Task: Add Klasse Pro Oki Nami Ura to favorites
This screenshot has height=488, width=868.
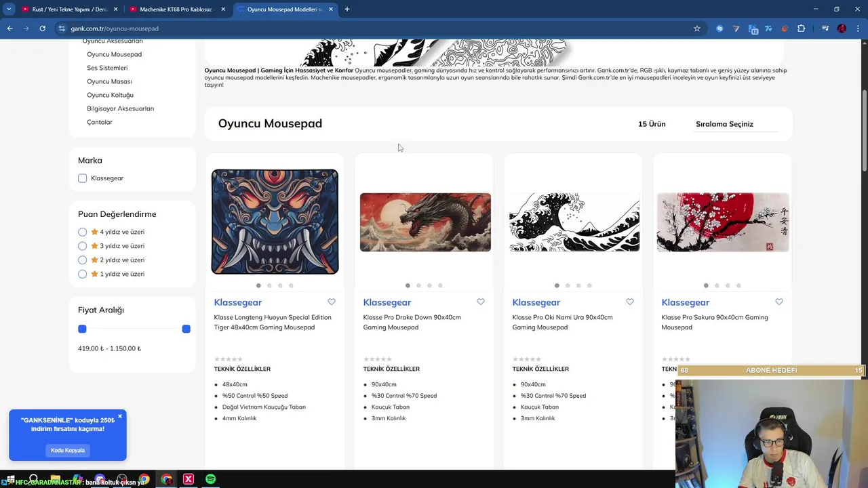Action: pos(630,302)
